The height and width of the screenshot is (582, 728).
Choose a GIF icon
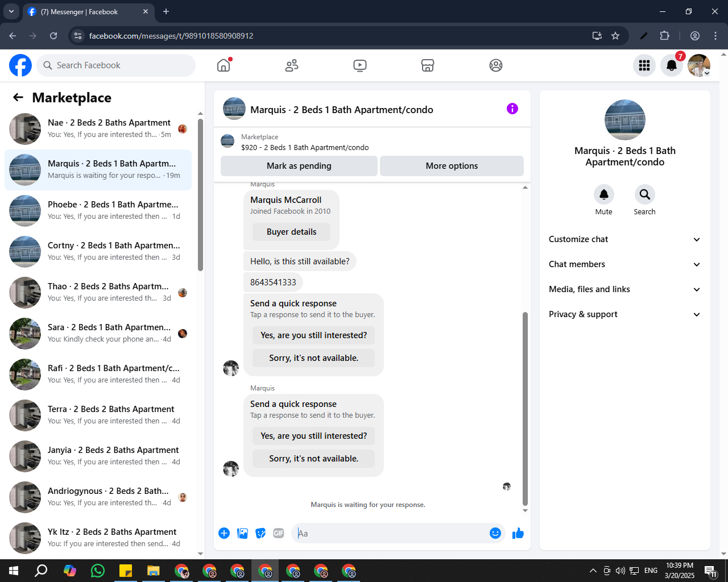pyautogui.click(x=279, y=533)
